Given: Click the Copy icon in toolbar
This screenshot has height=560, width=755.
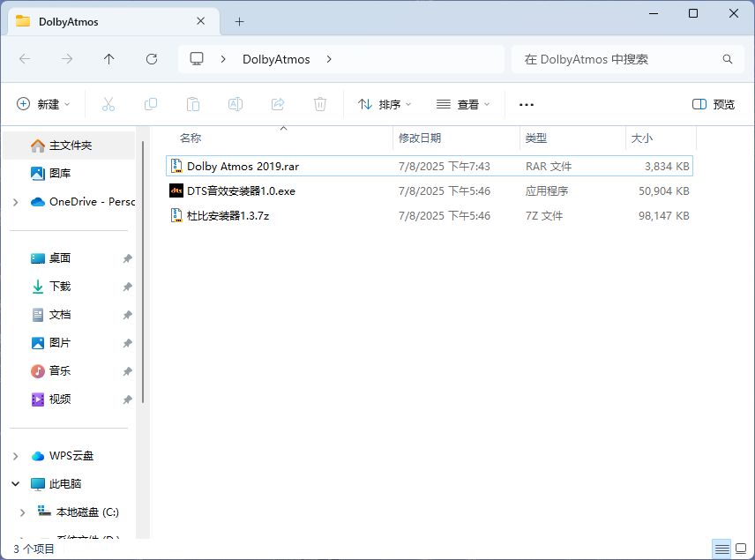Looking at the screenshot, I should 151,104.
